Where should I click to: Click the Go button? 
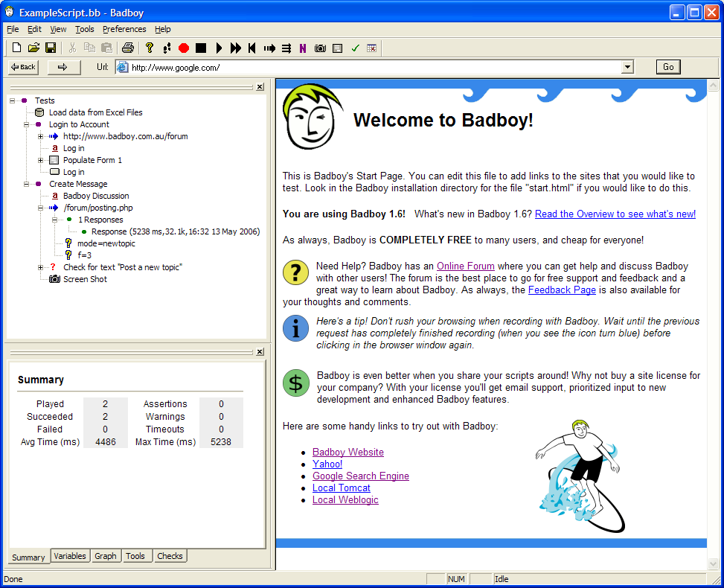[668, 67]
